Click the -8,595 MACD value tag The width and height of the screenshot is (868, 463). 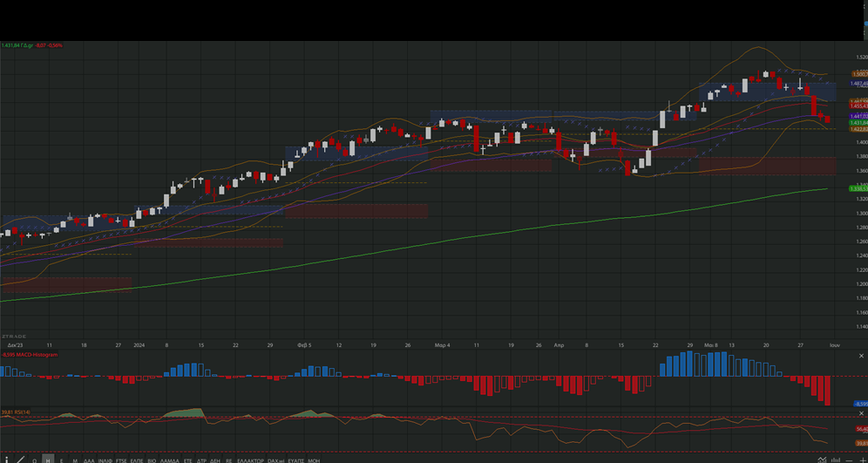[861, 404]
